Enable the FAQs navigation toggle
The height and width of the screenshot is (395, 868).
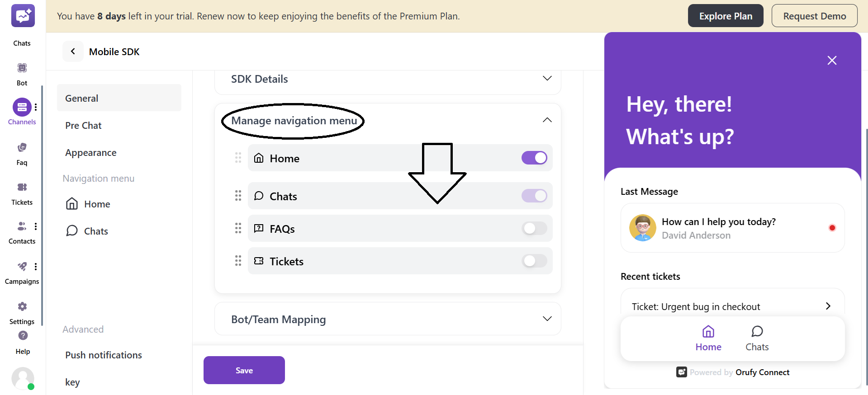(534, 229)
